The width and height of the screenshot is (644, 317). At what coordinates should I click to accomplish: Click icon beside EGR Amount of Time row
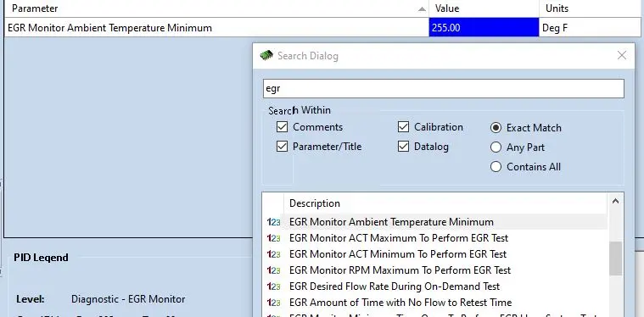pos(273,303)
